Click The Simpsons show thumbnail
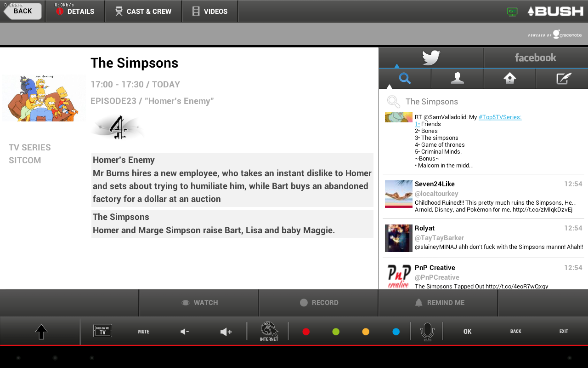588x368 pixels. pos(44,98)
